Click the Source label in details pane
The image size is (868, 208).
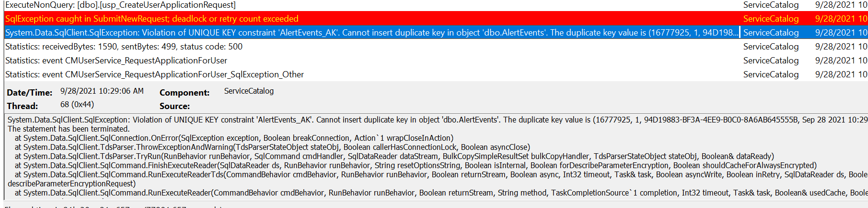tap(174, 106)
